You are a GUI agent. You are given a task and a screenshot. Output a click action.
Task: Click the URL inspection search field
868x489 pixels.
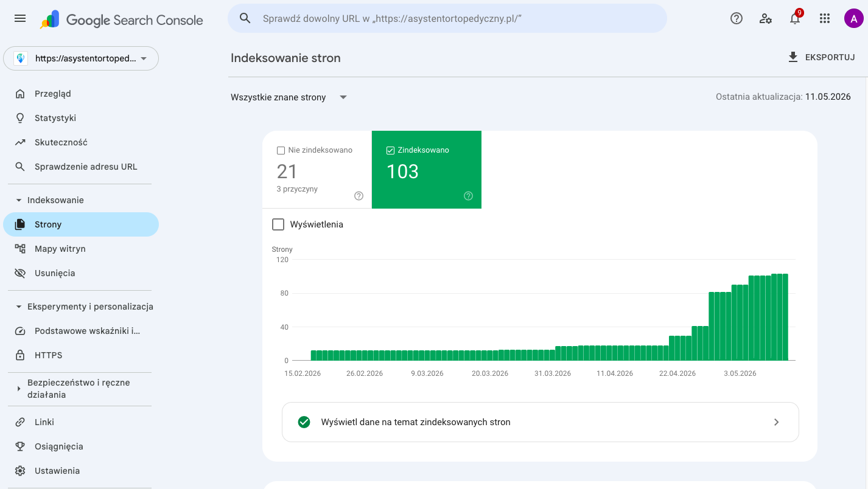point(447,18)
